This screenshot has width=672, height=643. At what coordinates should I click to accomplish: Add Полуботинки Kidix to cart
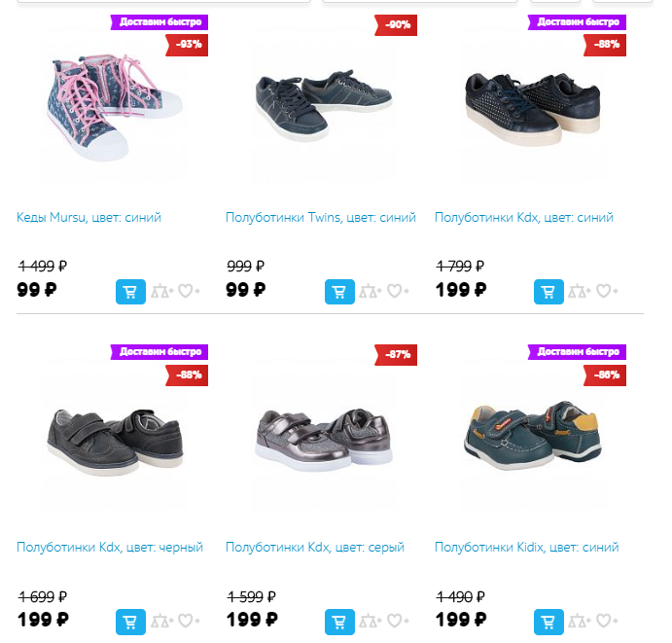548,622
